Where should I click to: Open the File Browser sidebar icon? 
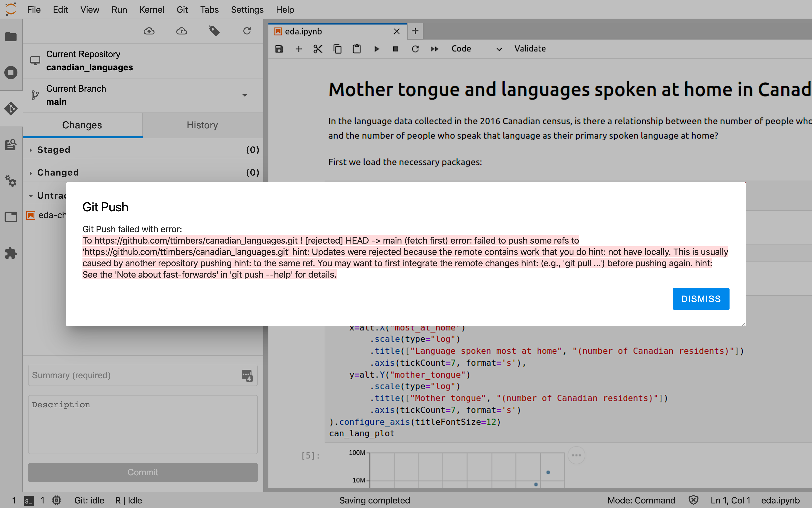(11, 37)
